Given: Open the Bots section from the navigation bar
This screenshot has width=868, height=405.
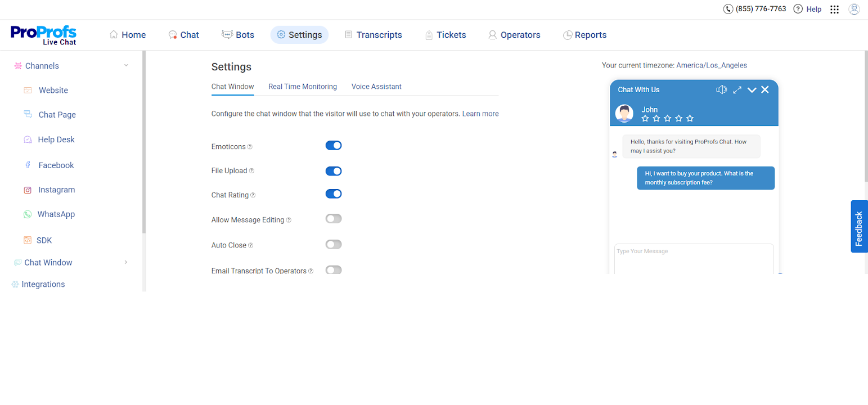Looking at the screenshot, I should point(227,34).
